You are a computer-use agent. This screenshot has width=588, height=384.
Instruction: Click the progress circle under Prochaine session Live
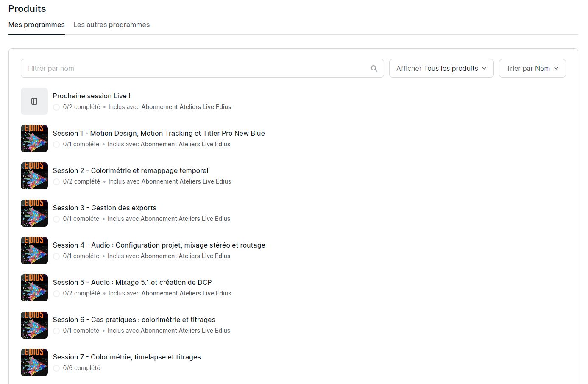[x=56, y=107]
